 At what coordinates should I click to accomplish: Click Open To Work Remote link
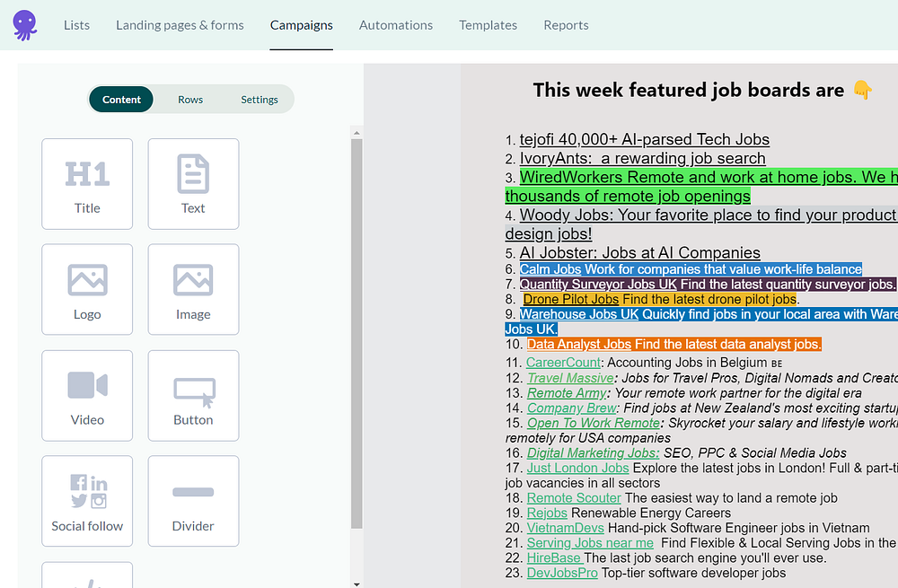click(594, 423)
